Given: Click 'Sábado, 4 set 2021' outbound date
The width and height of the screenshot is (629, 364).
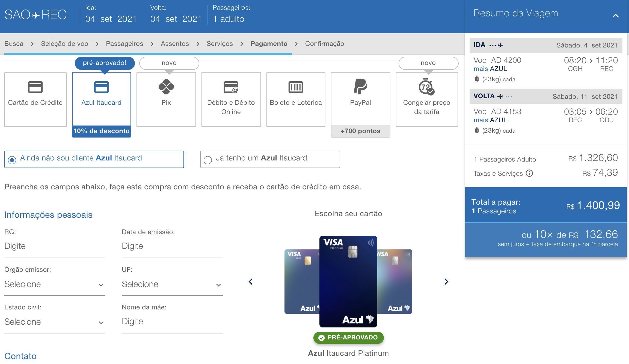Looking at the screenshot, I should point(587,45).
